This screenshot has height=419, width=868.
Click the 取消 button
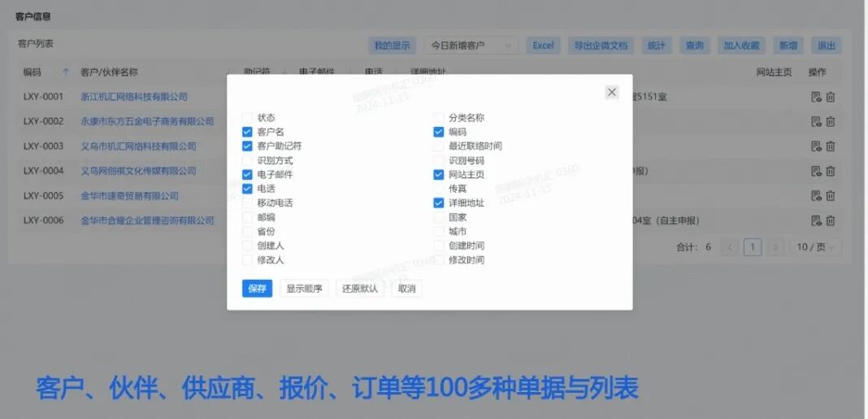407,289
